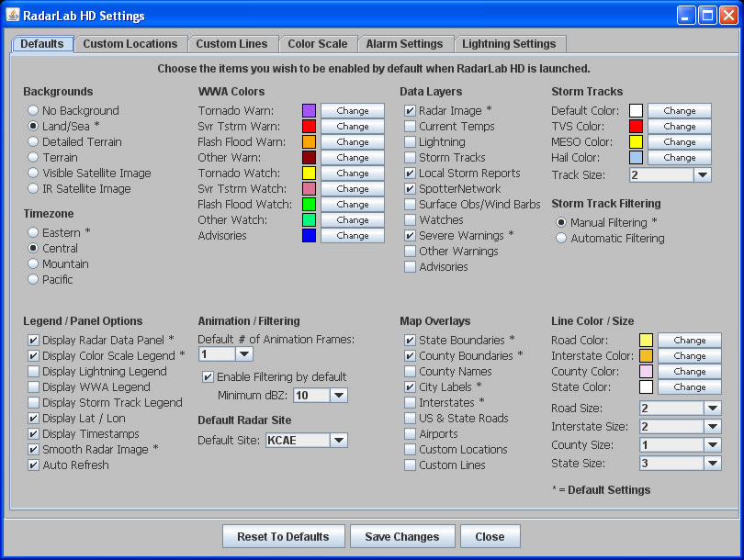Image resolution: width=744 pixels, height=560 pixels.
Task: Choose Automatic Filtering for storm tracks
Action: pos(610,238)
